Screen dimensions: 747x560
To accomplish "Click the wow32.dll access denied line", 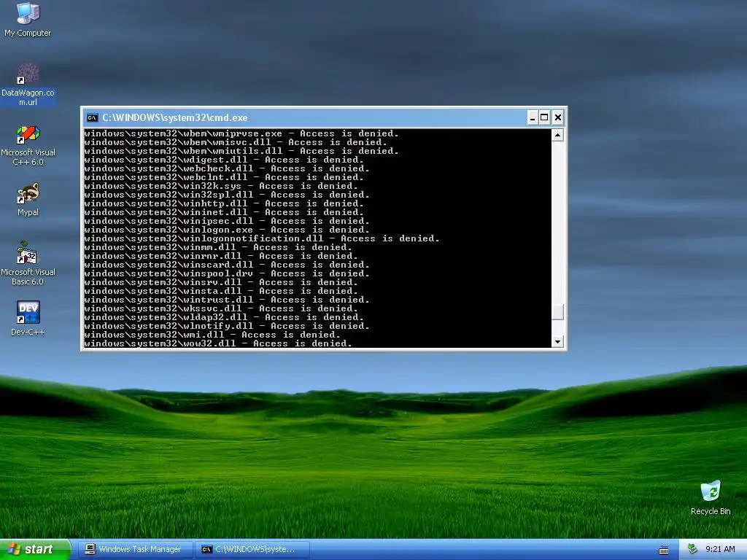I will click(218, 343).
